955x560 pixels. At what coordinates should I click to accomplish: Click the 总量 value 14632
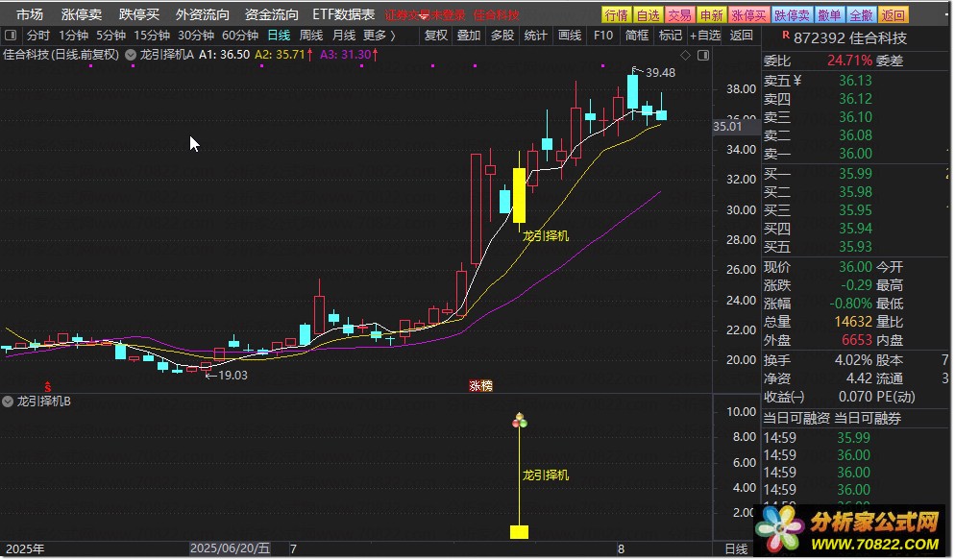[x=853, y=322]
